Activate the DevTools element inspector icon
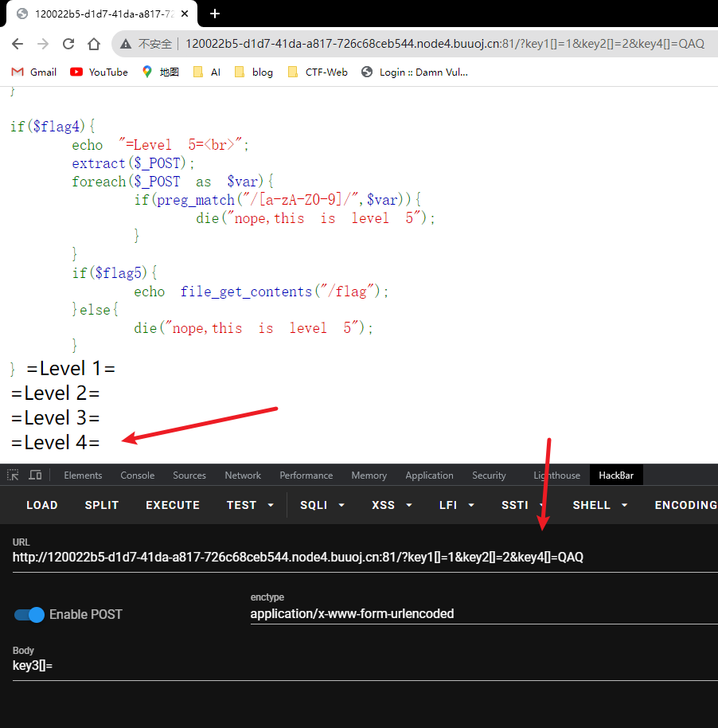718x728 pixels. click(13, 475)
